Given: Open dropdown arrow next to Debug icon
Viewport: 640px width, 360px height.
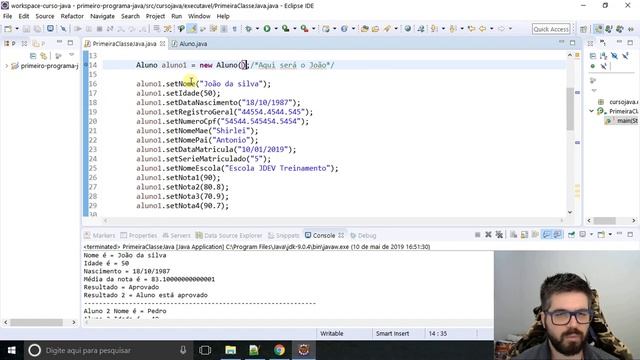Looking at the screenshot, I should (x=257, y=29).
